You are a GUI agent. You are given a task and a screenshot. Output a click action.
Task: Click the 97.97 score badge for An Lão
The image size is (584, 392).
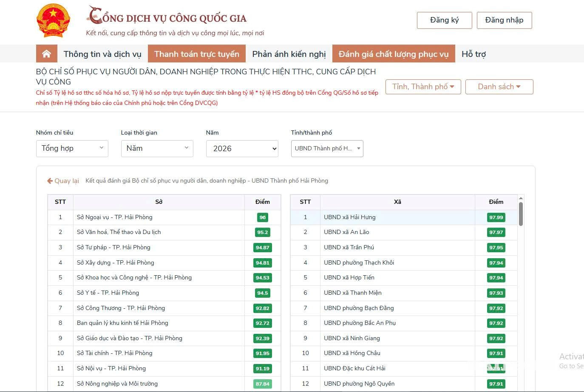[496, 232]
